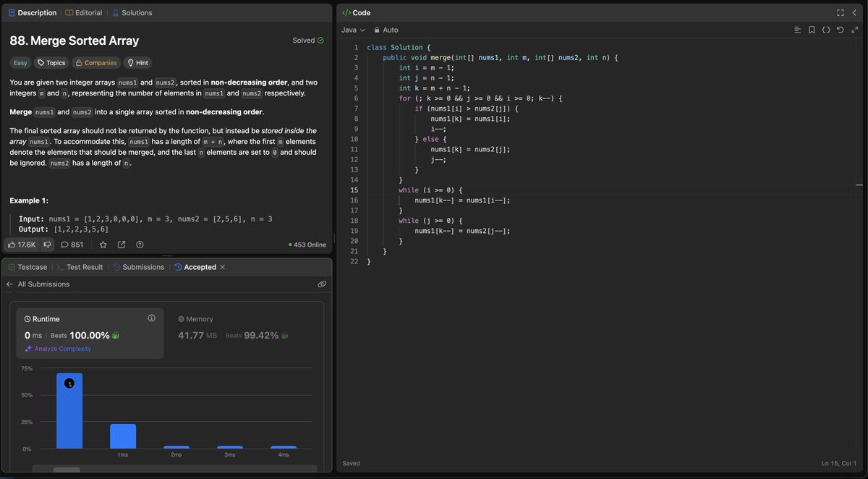Screen dimensions: 868x479
Task: Click the '} else {' code line
Action: pyautogui.click(x=431, y=139)
